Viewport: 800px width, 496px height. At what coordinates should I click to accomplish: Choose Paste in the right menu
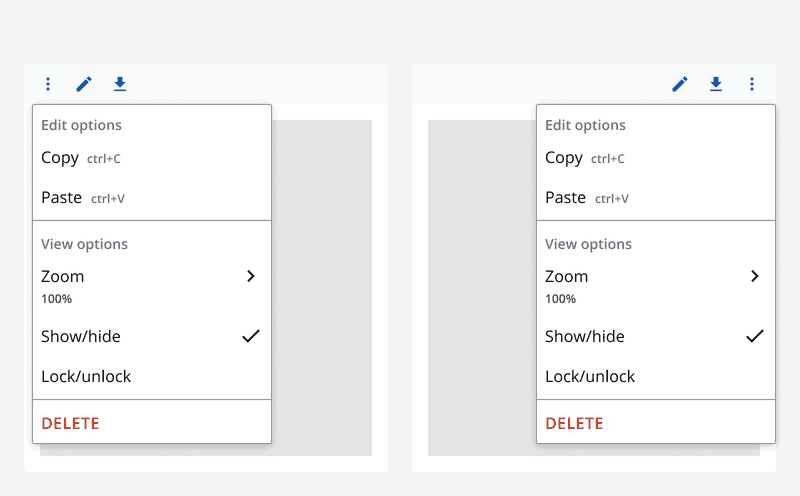click(566, 198)
